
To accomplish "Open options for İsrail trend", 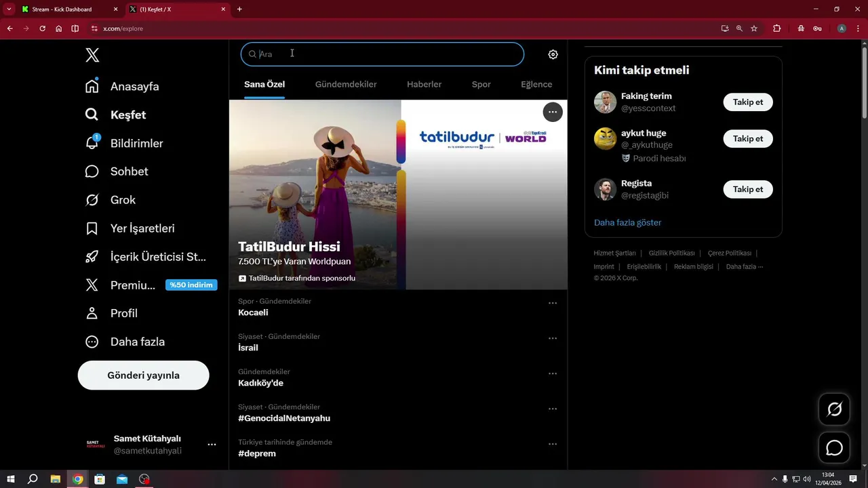I will pos(553,338).
